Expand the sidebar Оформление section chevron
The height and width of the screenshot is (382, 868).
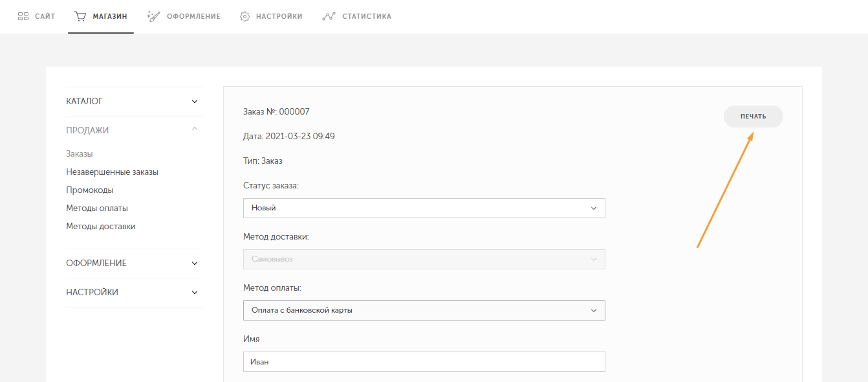click(x=195, y=264)
